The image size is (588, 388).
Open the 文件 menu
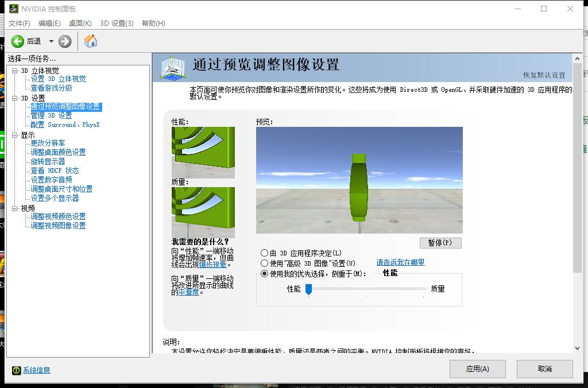pos(19,24)
